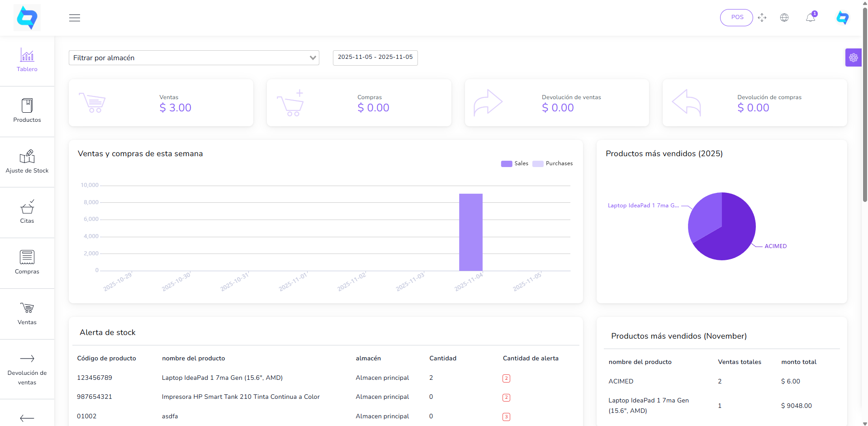868x426 pixels.
Task: Go to Productos in sidebar
Action: point(27,111)
